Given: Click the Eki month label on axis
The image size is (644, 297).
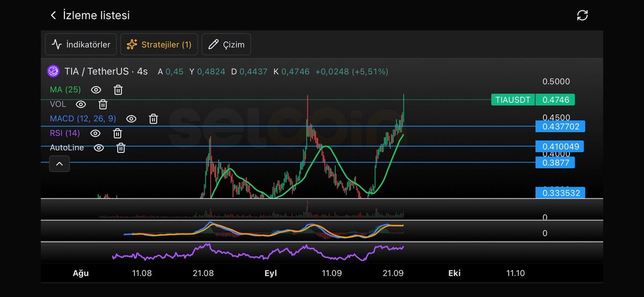Looking at the screenshot, I should (455, 273).
